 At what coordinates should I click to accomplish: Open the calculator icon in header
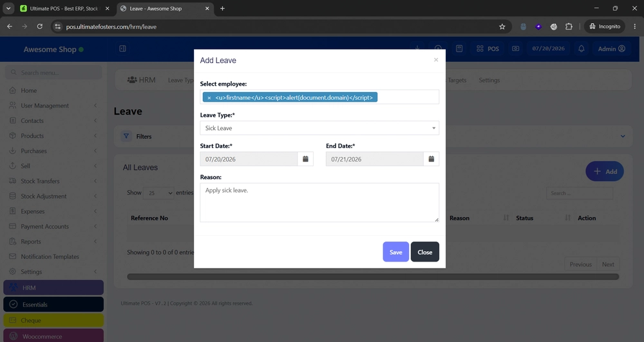coord(459,48)
